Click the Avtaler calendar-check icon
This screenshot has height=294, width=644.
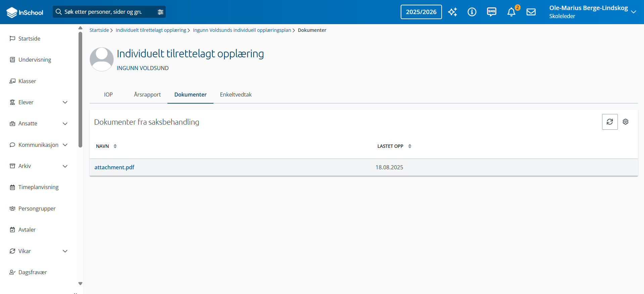pos(12,230)
